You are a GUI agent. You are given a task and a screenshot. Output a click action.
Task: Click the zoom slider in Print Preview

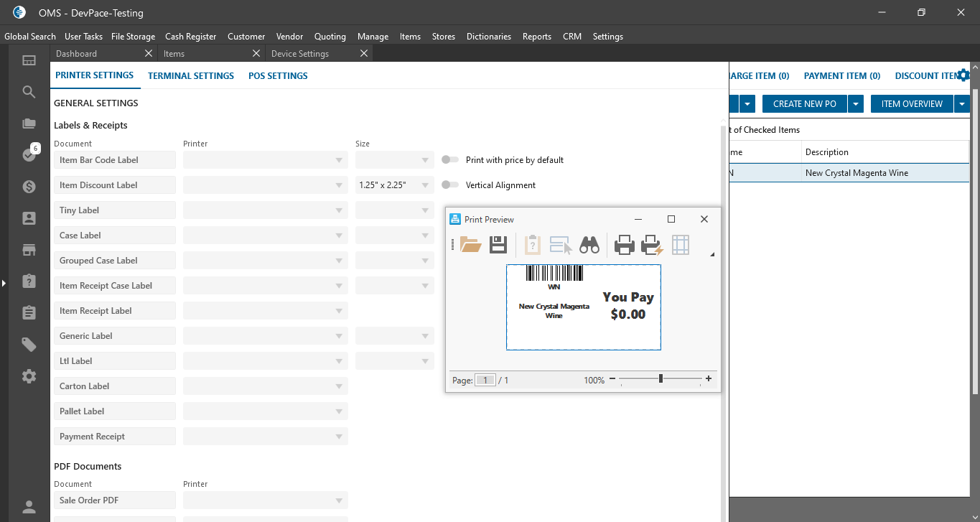tap(661, 379)
